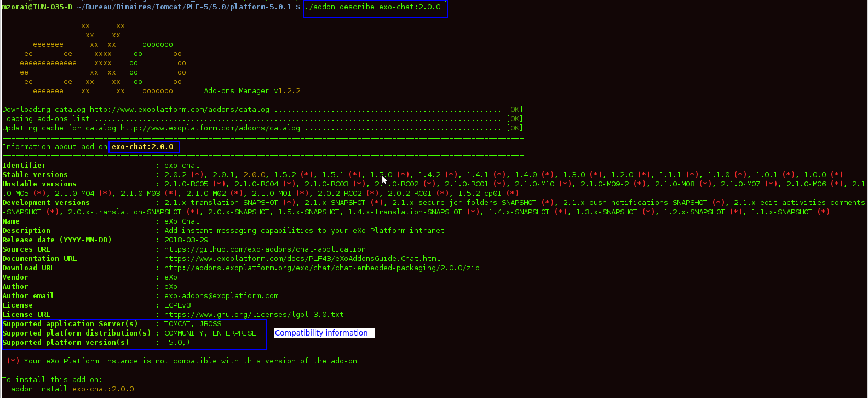Open the gnu.org lgpl-3.0.txt License URL
The height and width of the screenshot is (398, 868).
(x=254, y=314)
